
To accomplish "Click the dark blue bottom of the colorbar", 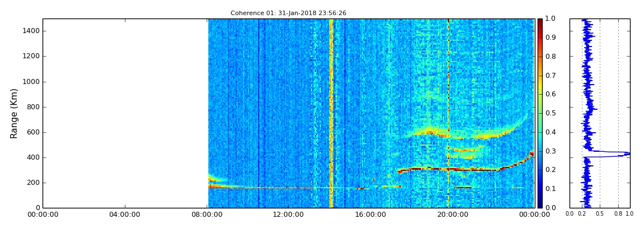I will coord(540,204).
